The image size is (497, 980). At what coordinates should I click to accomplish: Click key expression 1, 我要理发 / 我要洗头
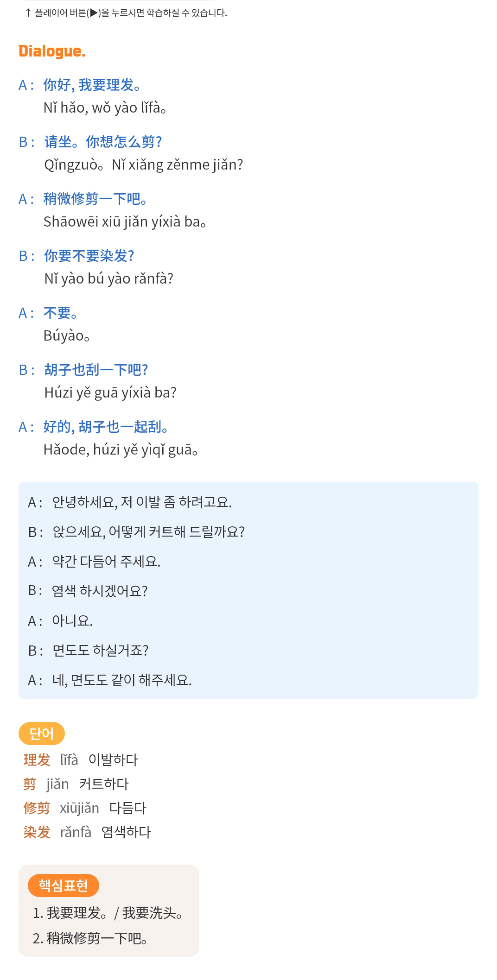[x=108, y=913]
